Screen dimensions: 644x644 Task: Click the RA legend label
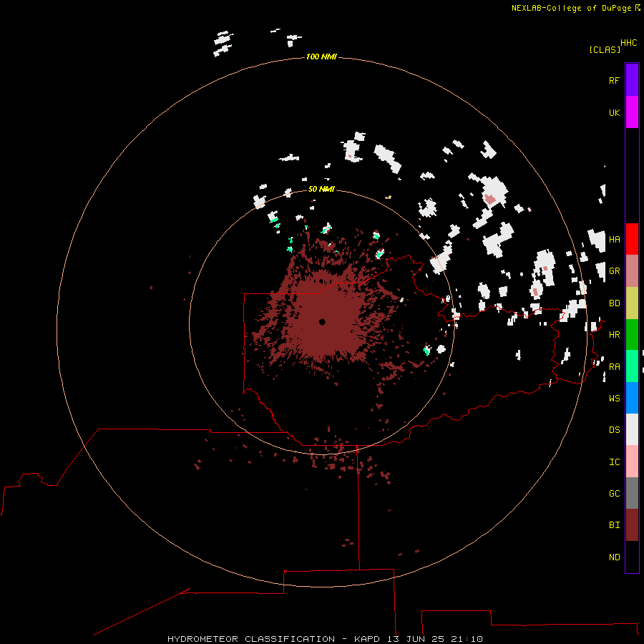coord(614,366)
